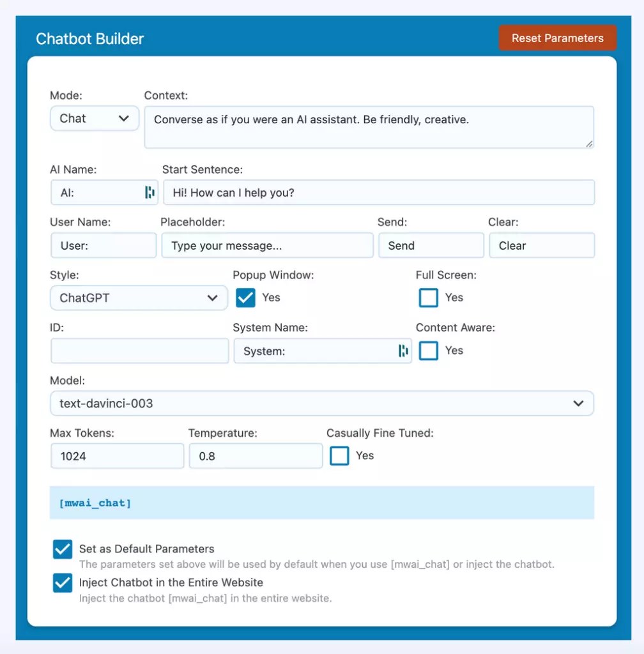Open the Mode dropdown
This screenshot has height=654, width=644.
(x=95, y=118)
